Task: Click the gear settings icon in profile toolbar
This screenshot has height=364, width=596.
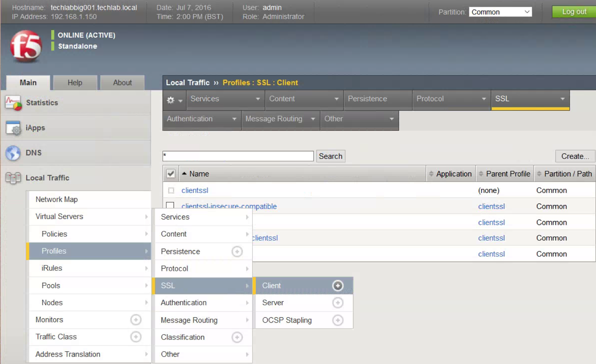Action: 170,100
